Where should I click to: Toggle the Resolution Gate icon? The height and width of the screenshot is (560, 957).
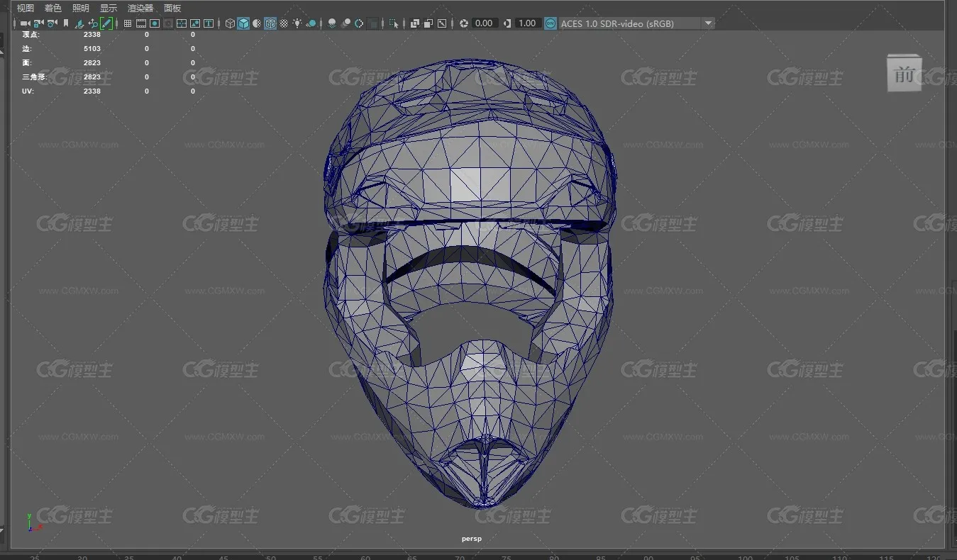(155, 23)
